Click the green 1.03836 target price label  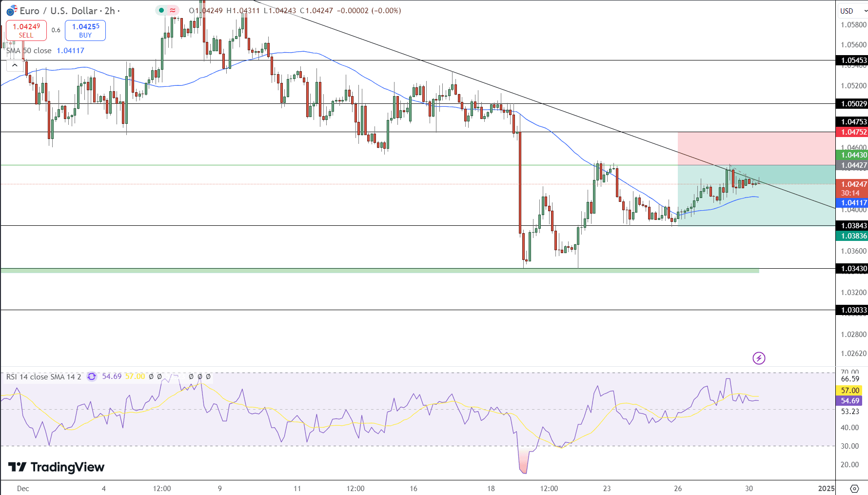pyautogui.click(x=852, y=236)
